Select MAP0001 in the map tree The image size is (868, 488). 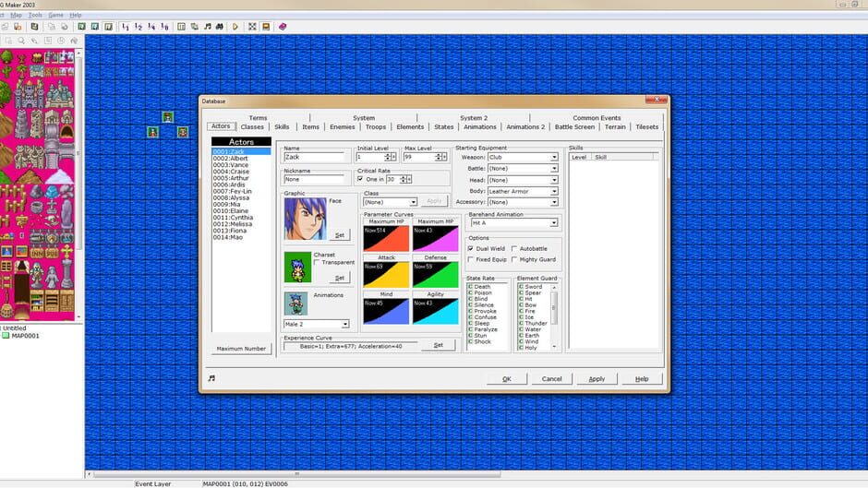[x=26, y=335]
